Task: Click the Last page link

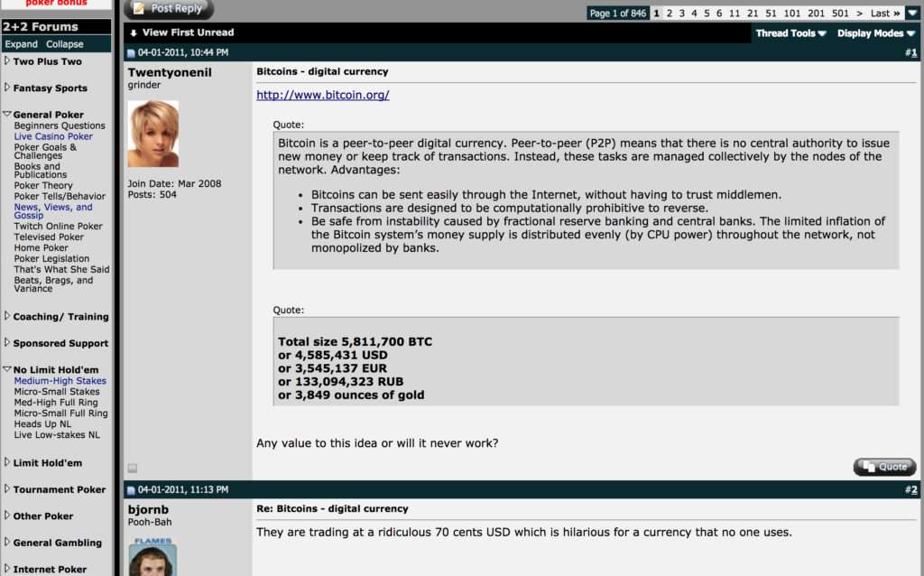Action: pyautogui.click(x=885, y=13)
